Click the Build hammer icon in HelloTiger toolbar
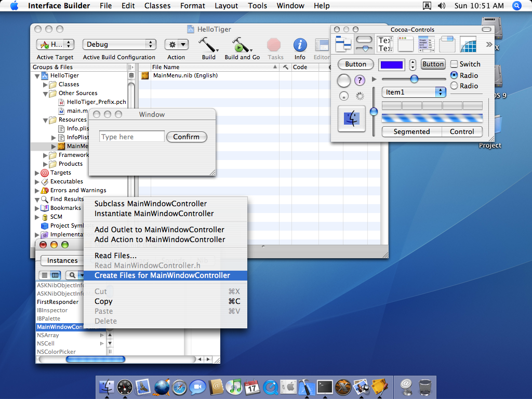Image resolution: width=532 pixels, height=399 pixels. pyautogui.click(x=208, y=45)
